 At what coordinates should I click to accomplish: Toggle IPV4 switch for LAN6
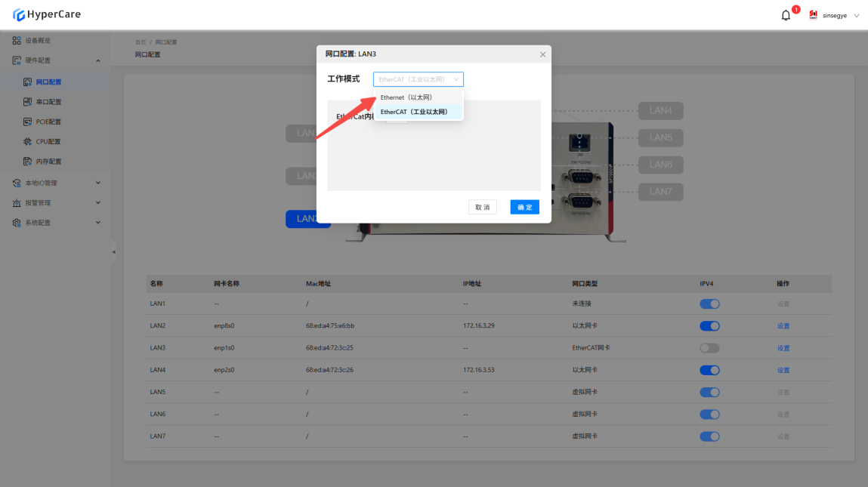pyautogui.click(x=709, y=415)
